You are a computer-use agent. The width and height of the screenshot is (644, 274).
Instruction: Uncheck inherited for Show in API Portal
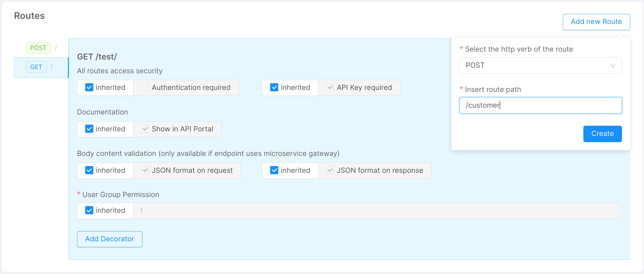coord(89,129)
